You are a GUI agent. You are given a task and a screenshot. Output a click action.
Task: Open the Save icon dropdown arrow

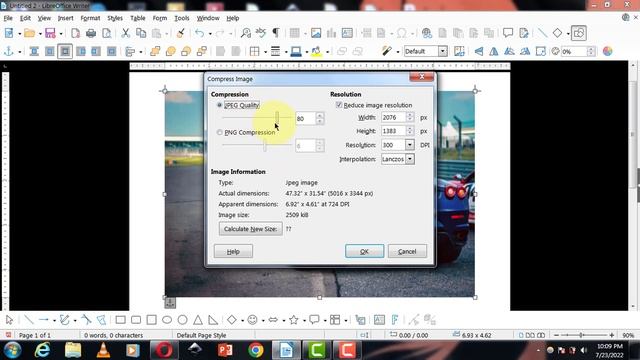(x=61, y=33)
